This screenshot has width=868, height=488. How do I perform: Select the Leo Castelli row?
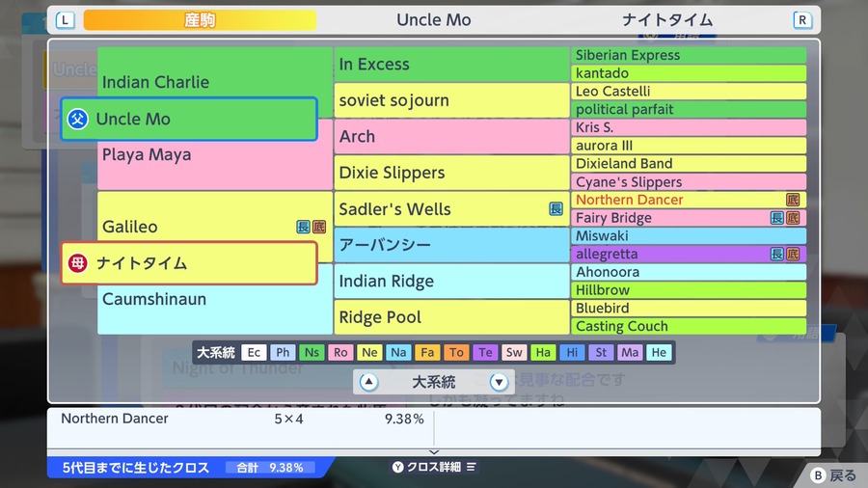click(689, 92)
